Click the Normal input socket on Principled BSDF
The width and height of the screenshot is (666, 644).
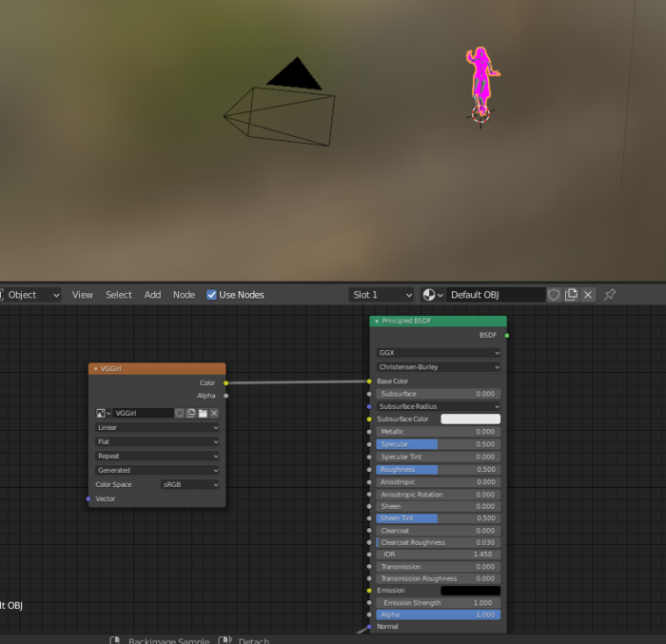click(x=369, y=627)
